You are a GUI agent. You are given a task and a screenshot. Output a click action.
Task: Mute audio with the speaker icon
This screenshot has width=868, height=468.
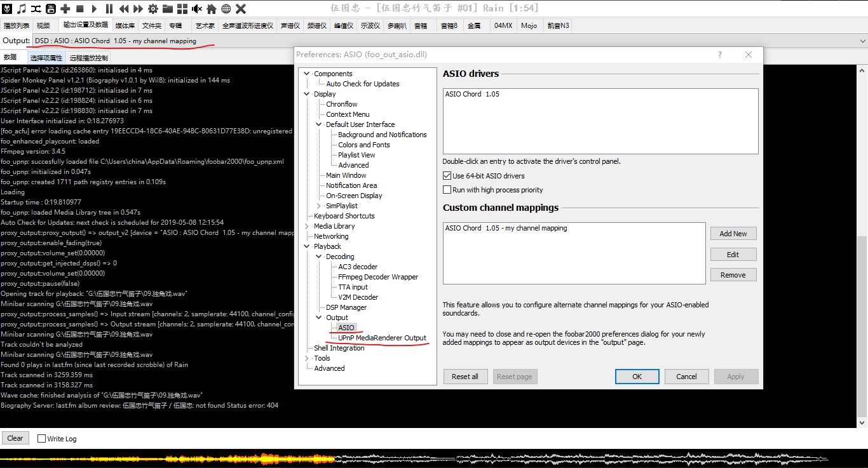point(196,8)
